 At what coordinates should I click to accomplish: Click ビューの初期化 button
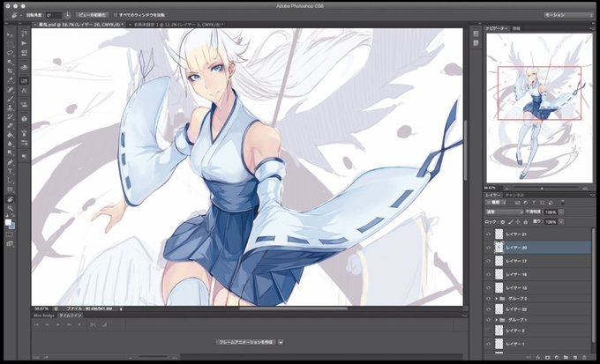click(x=92, y=15)
